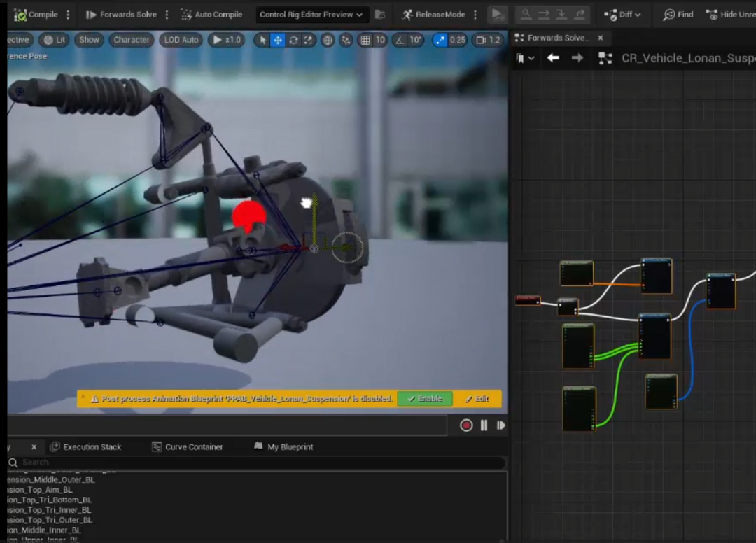The width and height of the screenshot is (756, 543).
Task: Click Enable on the warning banner
Action: point(425,399)
